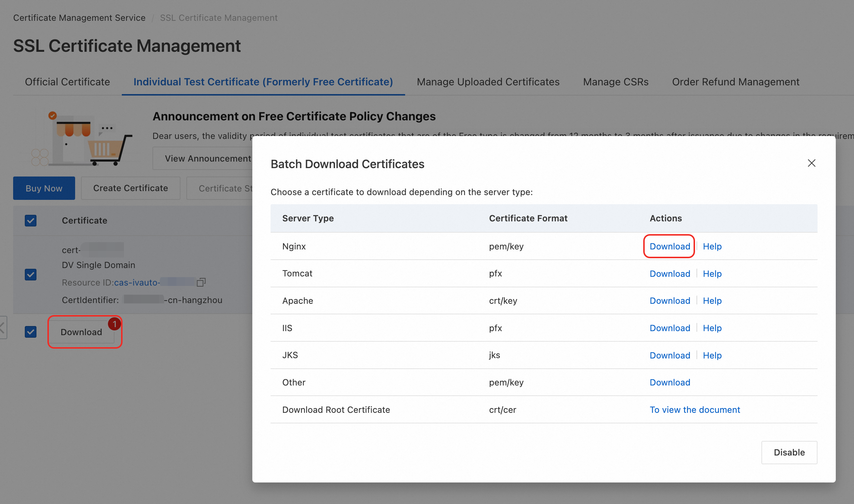Open the Manage Uploaded Certificates tab

click(488, 82)
